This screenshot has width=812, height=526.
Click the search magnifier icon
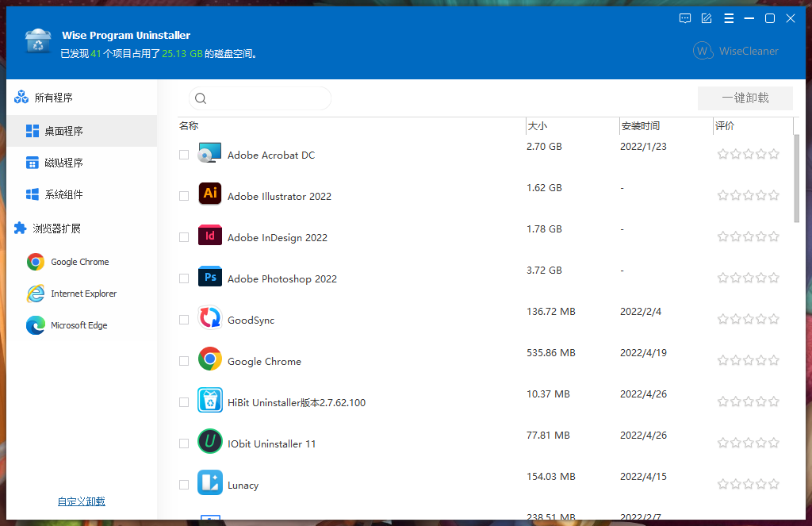point(201,98)
